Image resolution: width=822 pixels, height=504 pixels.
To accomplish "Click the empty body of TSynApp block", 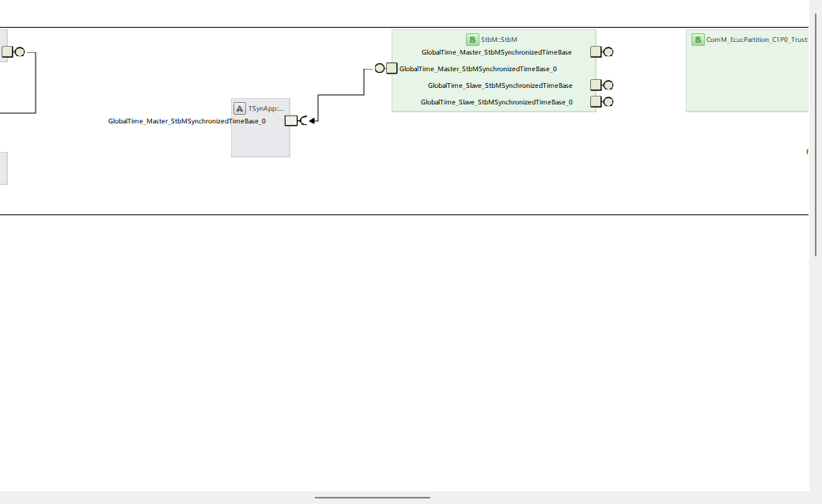I will click(260, 137).
